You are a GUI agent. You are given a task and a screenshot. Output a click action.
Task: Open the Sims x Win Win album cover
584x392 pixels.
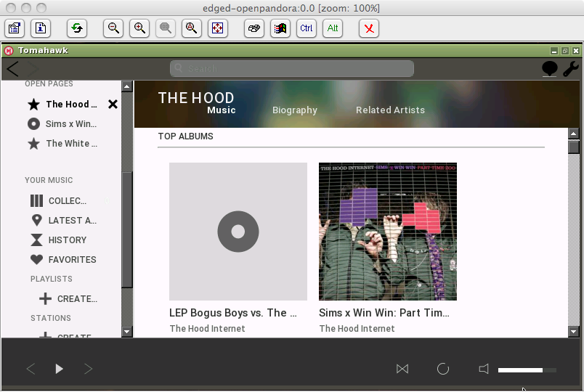click(x=388, y=232)
